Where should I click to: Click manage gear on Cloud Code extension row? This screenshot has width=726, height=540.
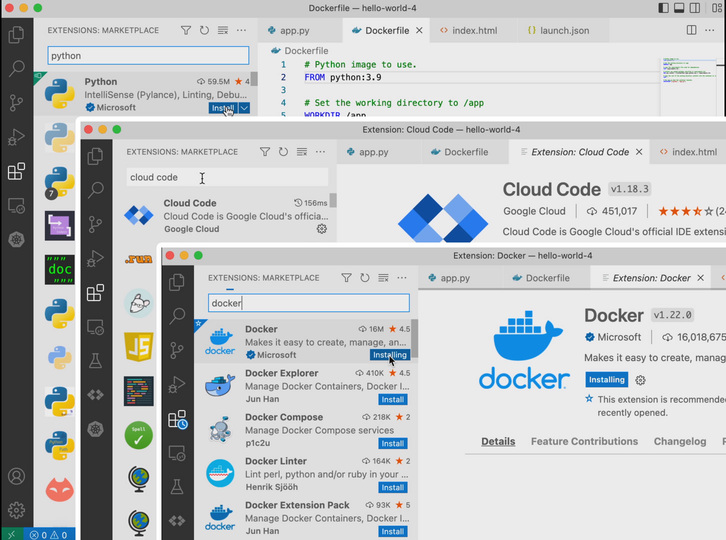321,229
